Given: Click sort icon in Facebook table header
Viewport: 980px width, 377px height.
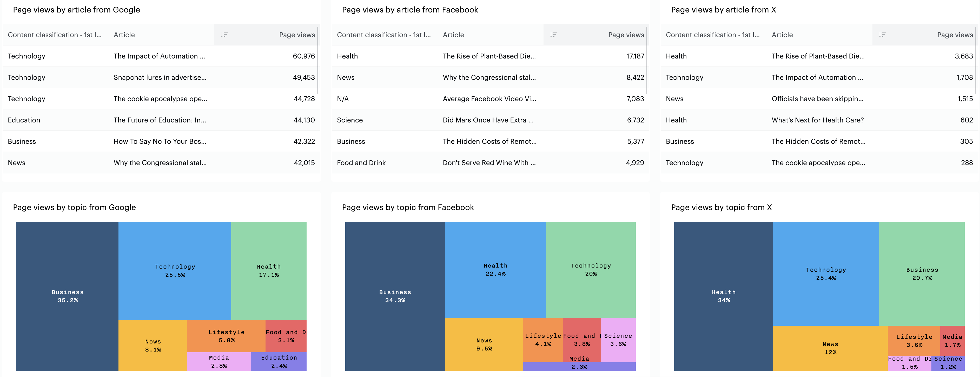Looking at the screenshot, I should click(x=553, y=35).
